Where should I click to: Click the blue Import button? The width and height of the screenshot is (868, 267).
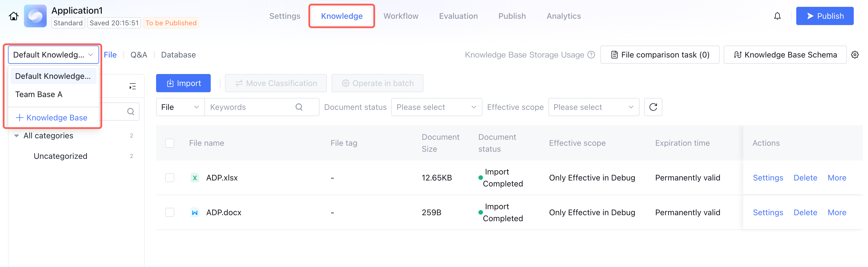(x=183, y=83)
